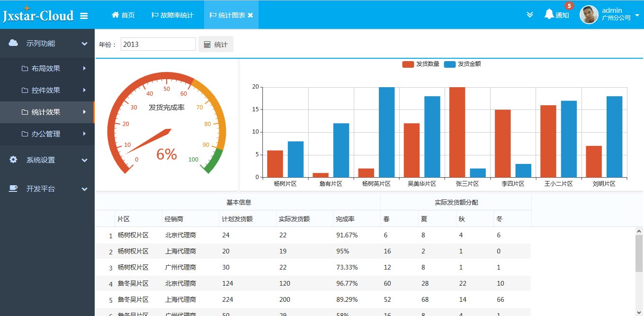Click the red notification badge 5
The image size is (644, 316).
(x=569, y=6)
